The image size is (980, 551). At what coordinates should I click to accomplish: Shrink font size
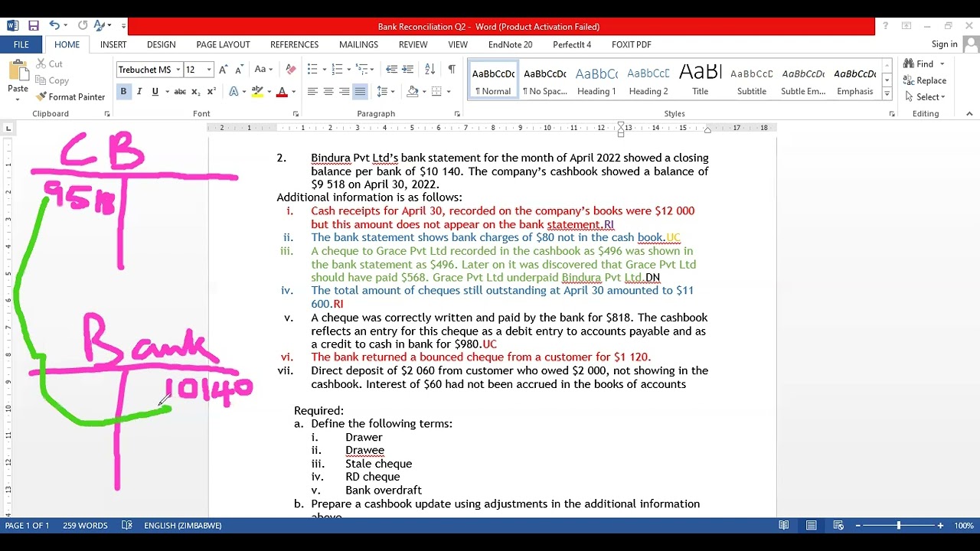[x=239, y=70]
